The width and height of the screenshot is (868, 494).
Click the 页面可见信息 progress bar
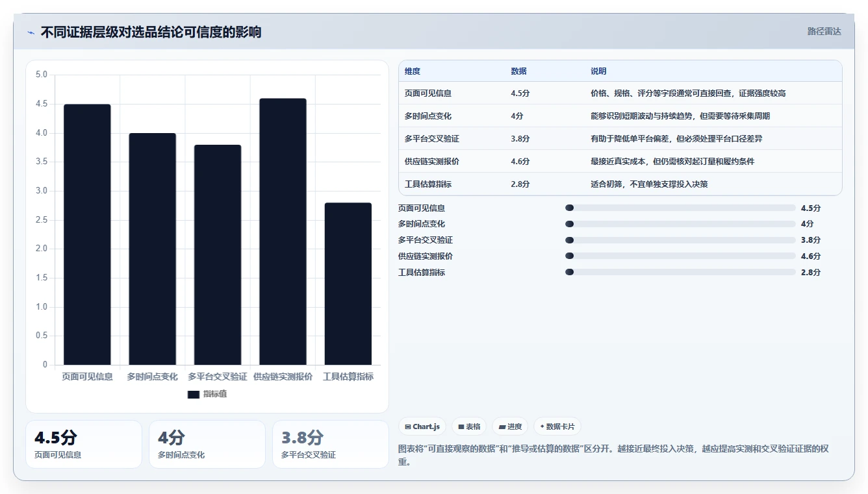coord(680,208)
